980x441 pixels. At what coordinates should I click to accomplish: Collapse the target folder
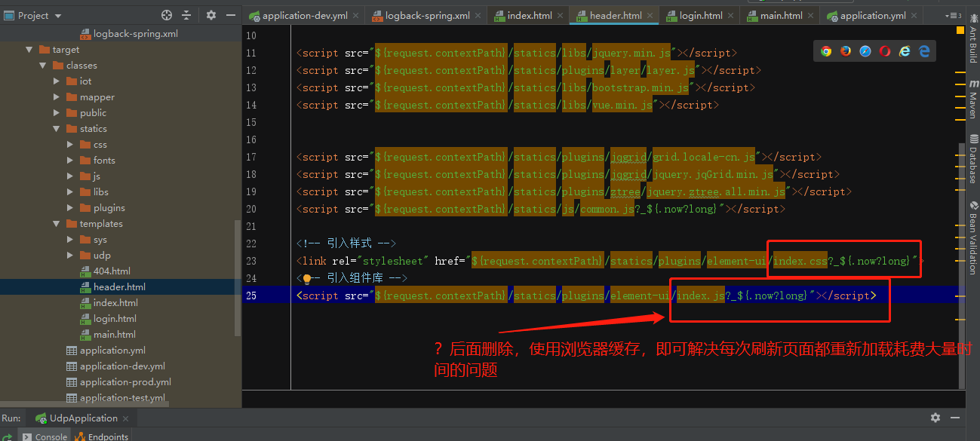point(29,50)
